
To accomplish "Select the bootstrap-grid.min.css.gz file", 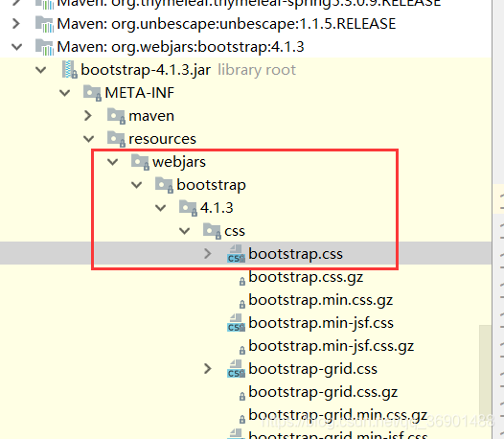I will [x=338, y=415].
